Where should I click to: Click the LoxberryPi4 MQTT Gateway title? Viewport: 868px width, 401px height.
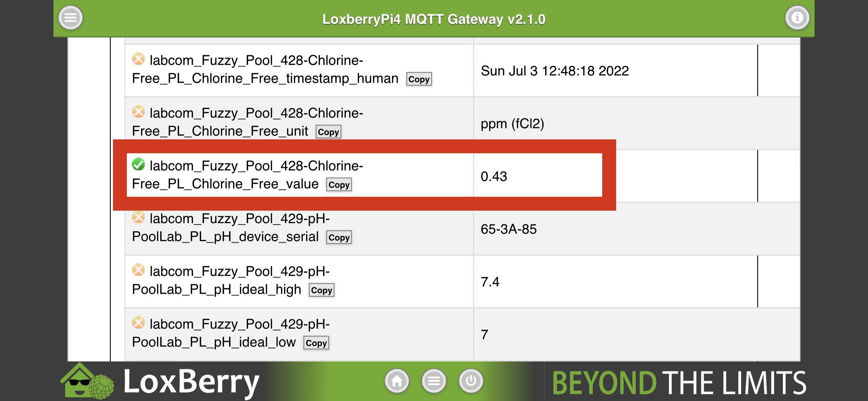pos(434,19)
